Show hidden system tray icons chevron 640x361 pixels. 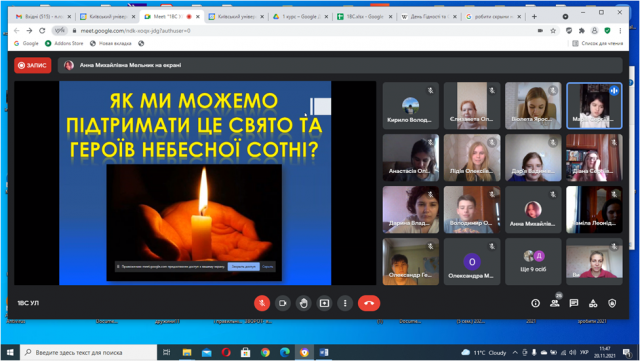point(515,352)
